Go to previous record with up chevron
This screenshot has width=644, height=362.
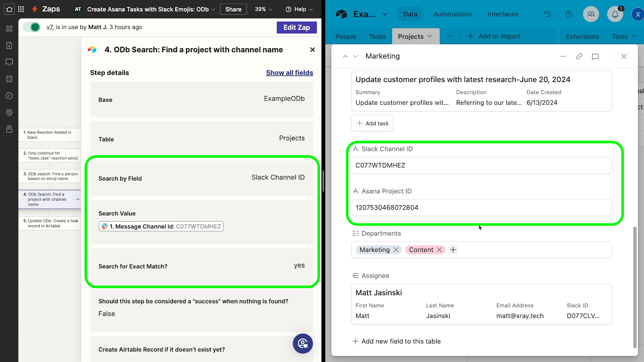(x=345, y=56)
